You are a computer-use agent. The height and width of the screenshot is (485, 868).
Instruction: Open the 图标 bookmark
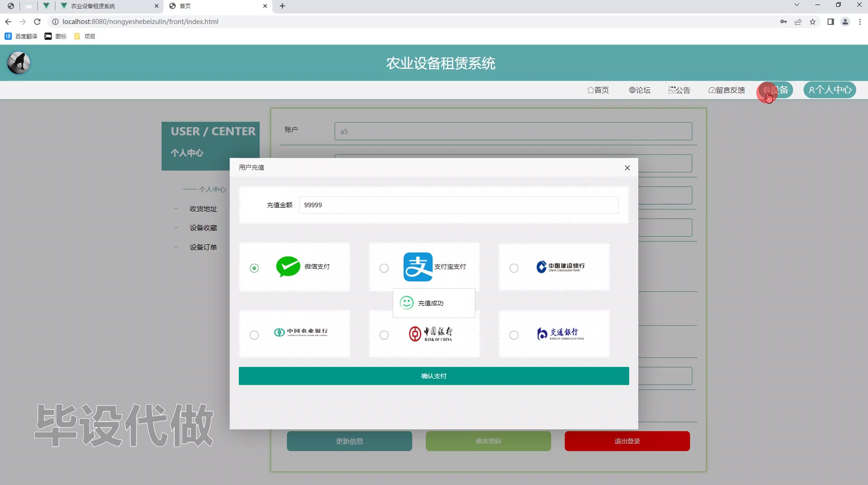click(x=56, y=36)
